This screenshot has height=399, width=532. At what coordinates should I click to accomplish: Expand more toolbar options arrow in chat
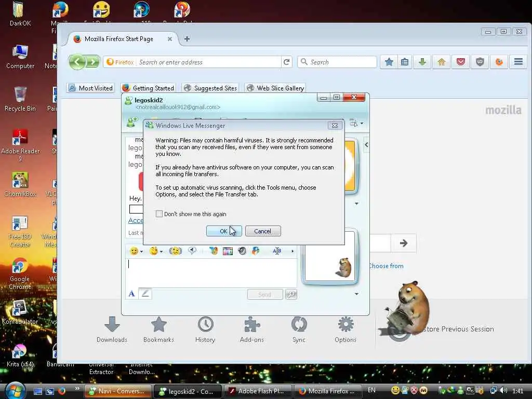tap(292, 251)
